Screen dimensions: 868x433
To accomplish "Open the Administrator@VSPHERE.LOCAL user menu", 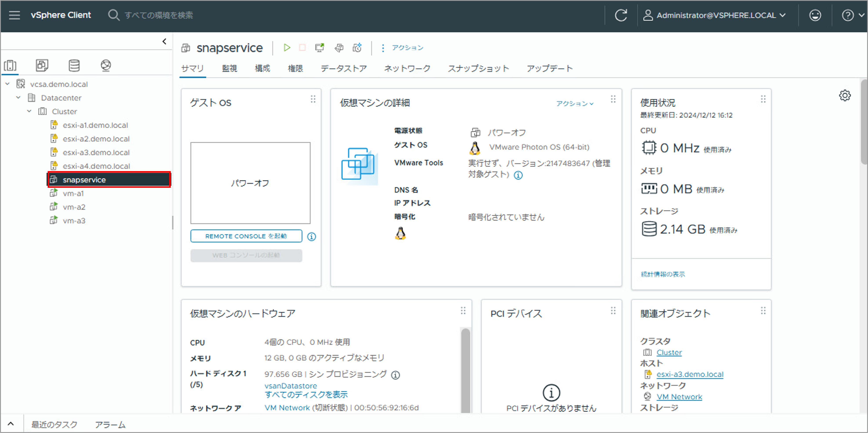I will click(x=714, y=15).
